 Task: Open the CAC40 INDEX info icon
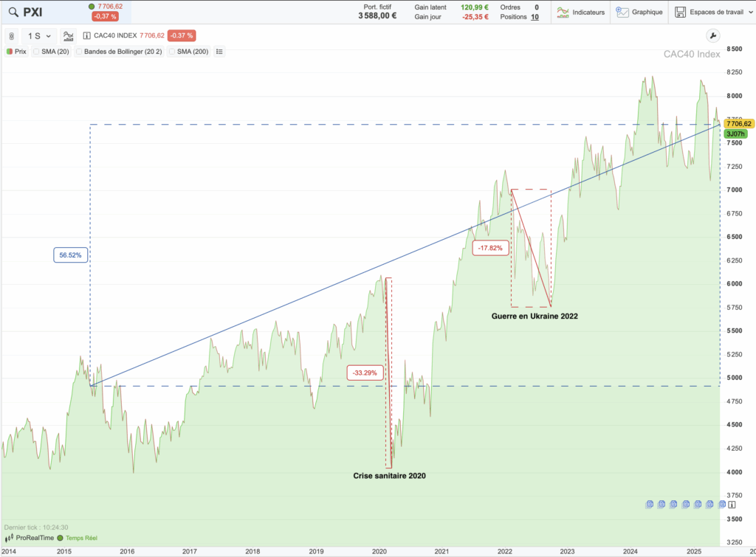[87, 35]
